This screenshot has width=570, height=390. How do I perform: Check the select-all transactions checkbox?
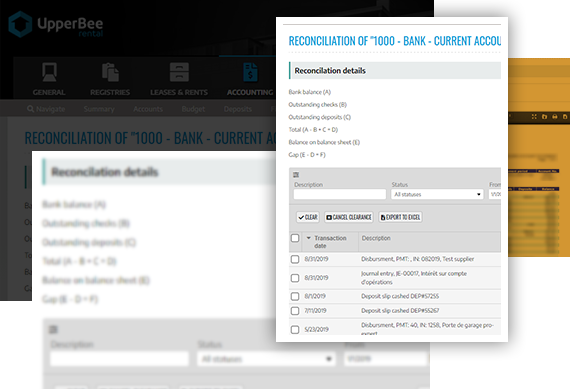click(295, 238)
